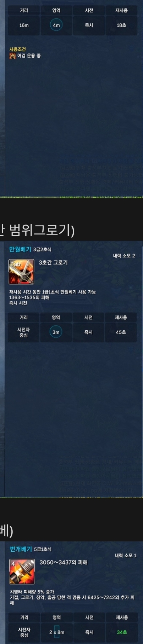Image resolution: width=143 pixels, height=644 pixels.
Task: Click the 치명타 피해량 5% 증가 line
Action: click(x=32, y=592)
